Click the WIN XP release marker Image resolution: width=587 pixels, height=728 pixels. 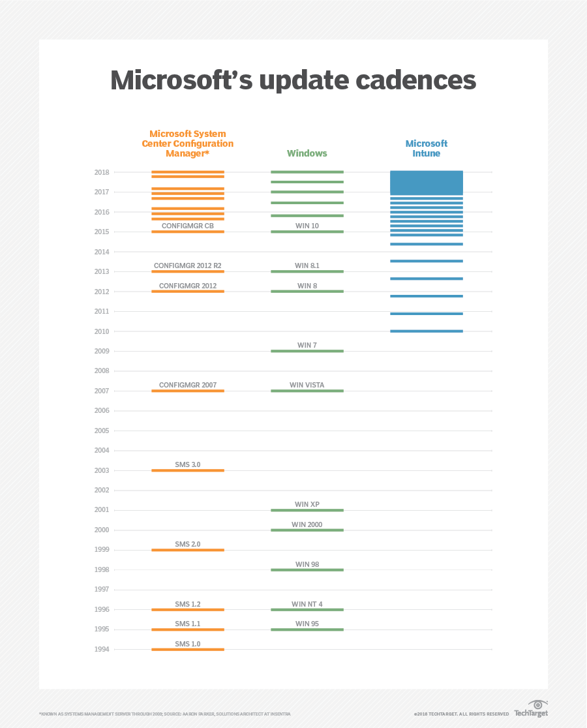(307, 510)
